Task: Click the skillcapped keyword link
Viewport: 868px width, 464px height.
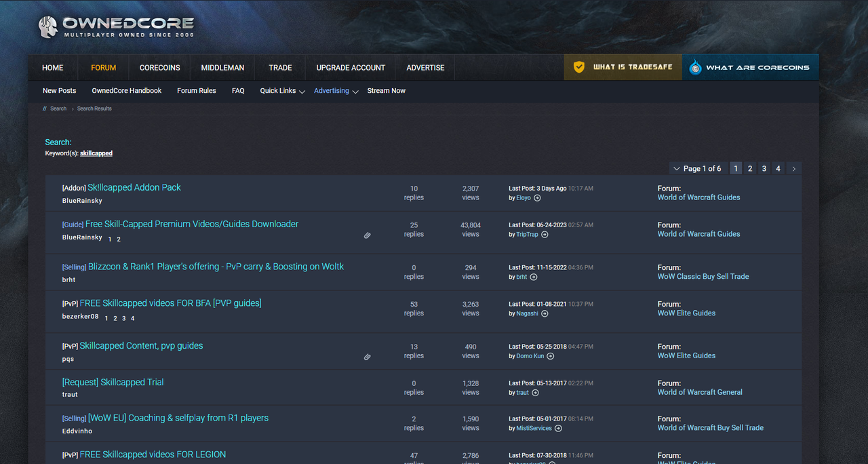Action: point(96,153)
